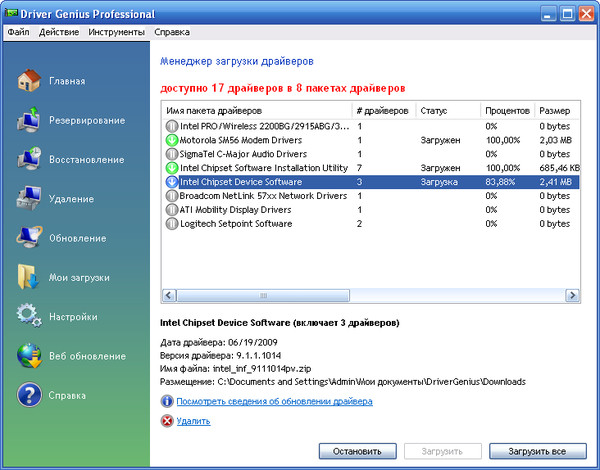Select the Главная sidebar label

point(67,81)
